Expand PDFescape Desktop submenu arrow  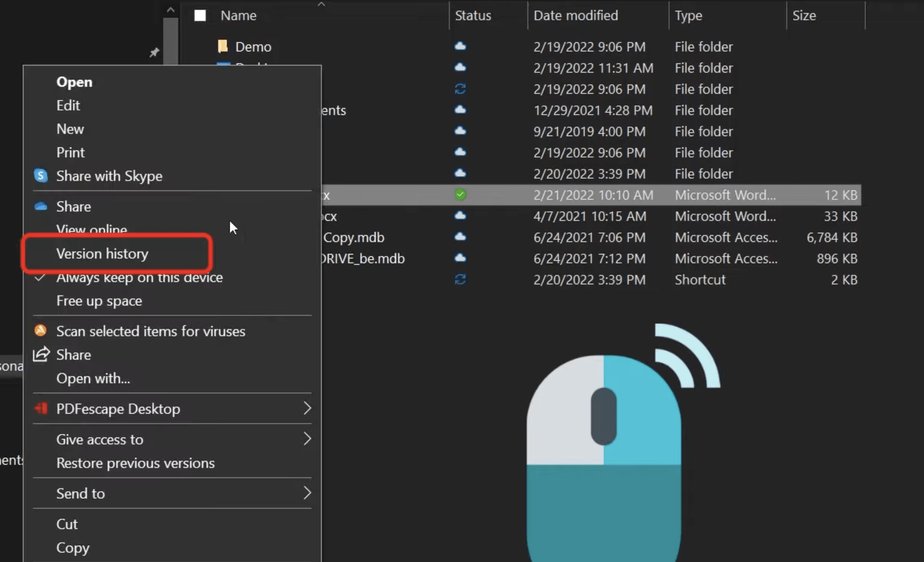pos(307,408)
